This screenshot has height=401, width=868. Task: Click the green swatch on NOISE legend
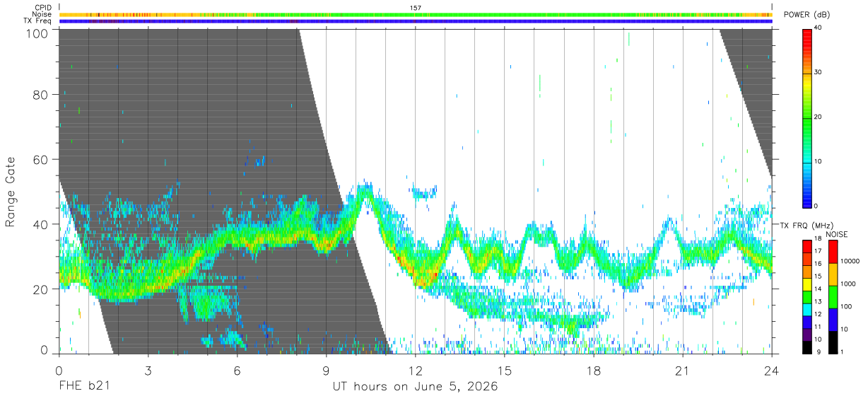[x=833, y=296]
